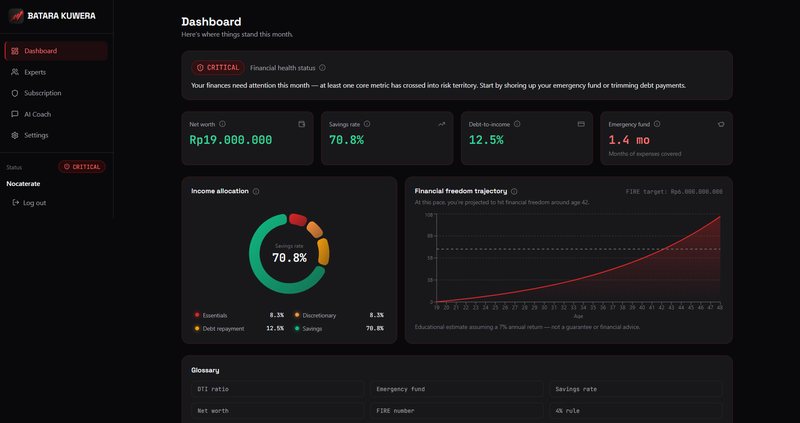Click the trend icon on Savings rate card

pyautogui.click(x=441, y=124)
